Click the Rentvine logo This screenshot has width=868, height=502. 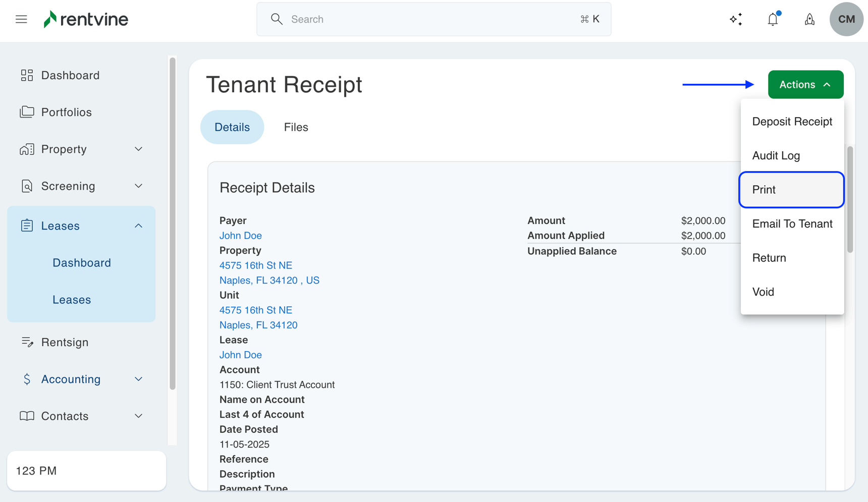click(x=85, y=19)
